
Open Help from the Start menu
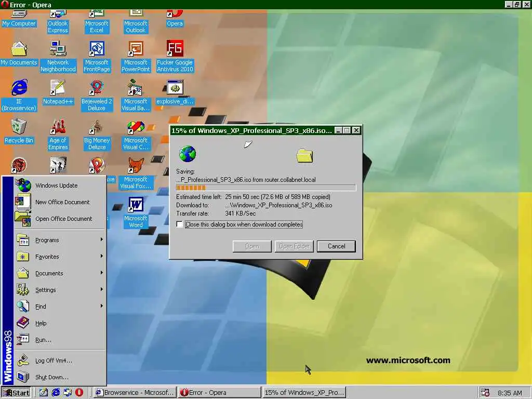click(60, 323)
